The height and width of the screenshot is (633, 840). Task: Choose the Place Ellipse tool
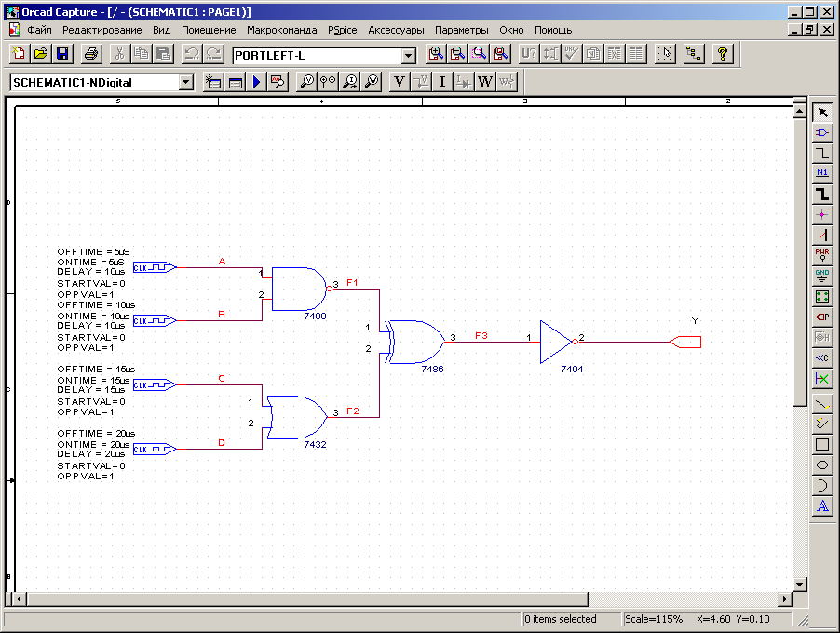click(x=822, y=465)
